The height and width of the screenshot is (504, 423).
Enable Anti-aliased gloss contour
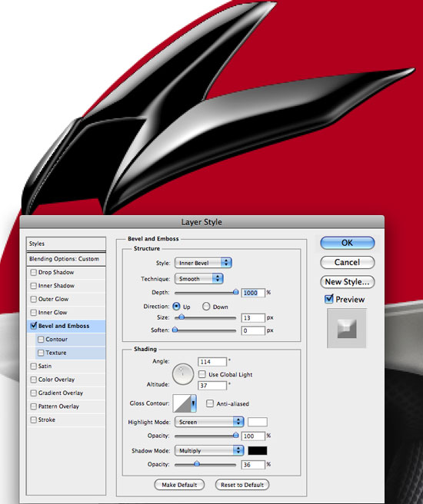point(210,403)
